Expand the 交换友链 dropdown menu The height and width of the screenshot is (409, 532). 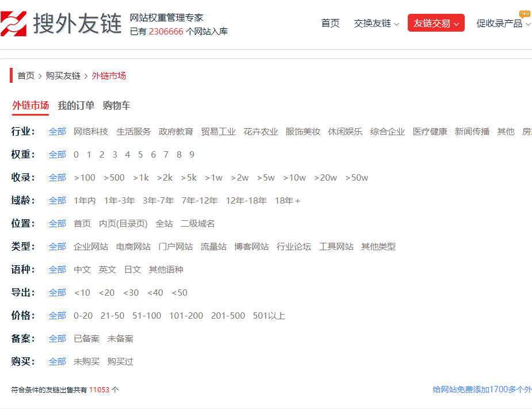(x=376, y=23)
